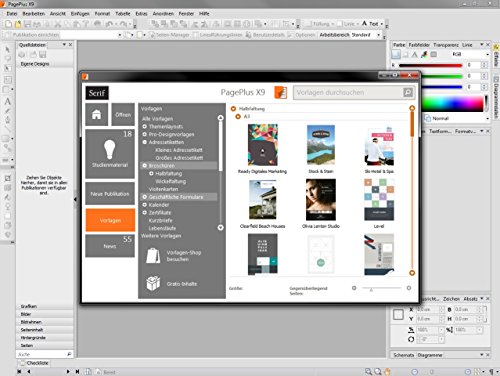The width and height of the screenshot is (500, 376).
Task: Click the search magnifier icon in Vorlagen field
Action: (408, 92)
